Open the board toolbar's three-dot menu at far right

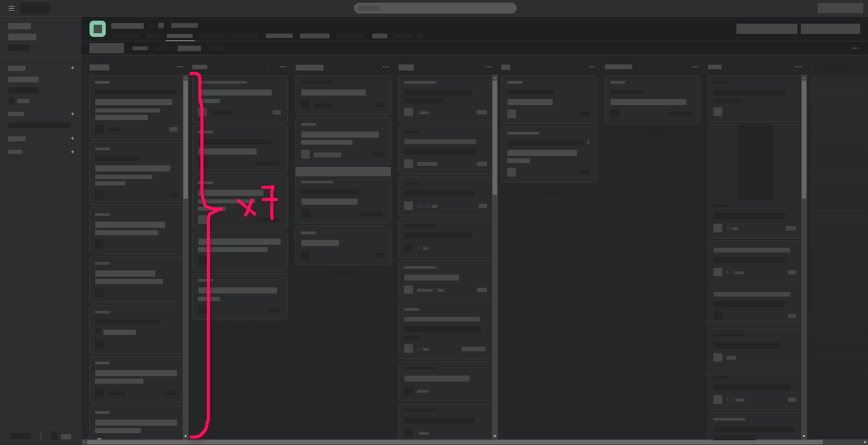point(855,48)
